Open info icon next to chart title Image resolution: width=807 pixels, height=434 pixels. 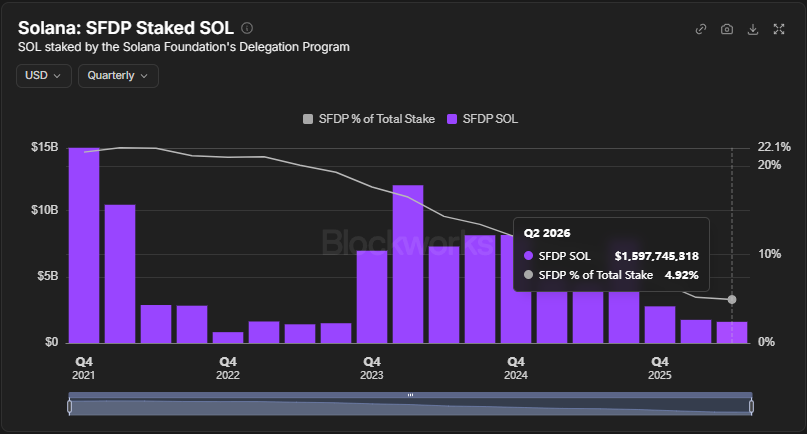point(247,28)
